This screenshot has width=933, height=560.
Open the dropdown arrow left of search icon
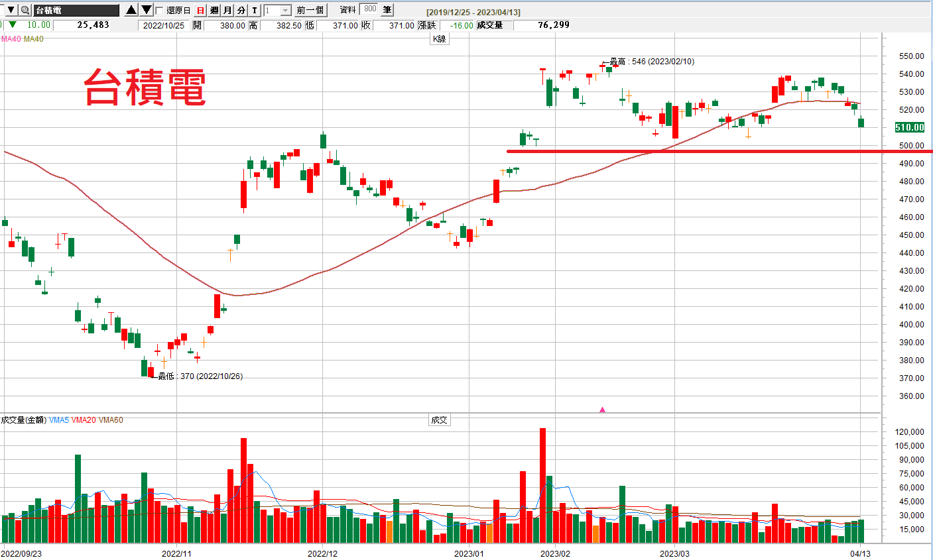(11, 10)
